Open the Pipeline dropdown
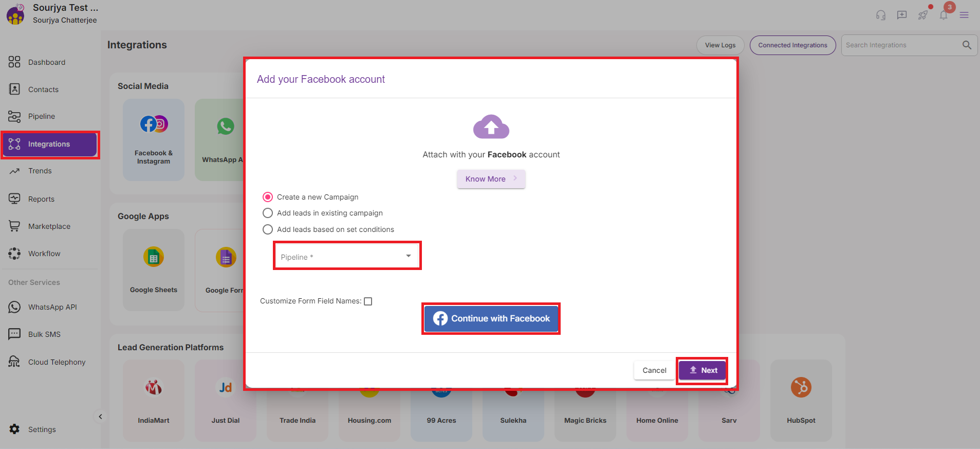 [x=347, y=256]
